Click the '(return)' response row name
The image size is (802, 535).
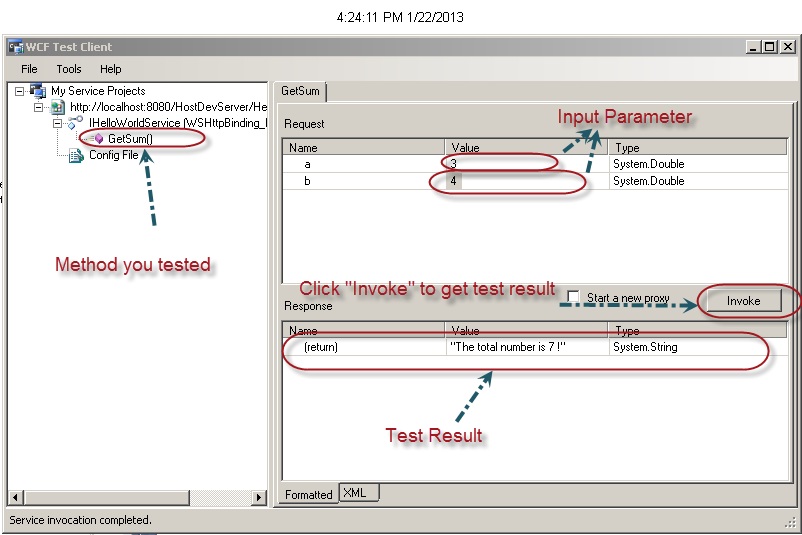pyautogui.click(x=321, y=347)
